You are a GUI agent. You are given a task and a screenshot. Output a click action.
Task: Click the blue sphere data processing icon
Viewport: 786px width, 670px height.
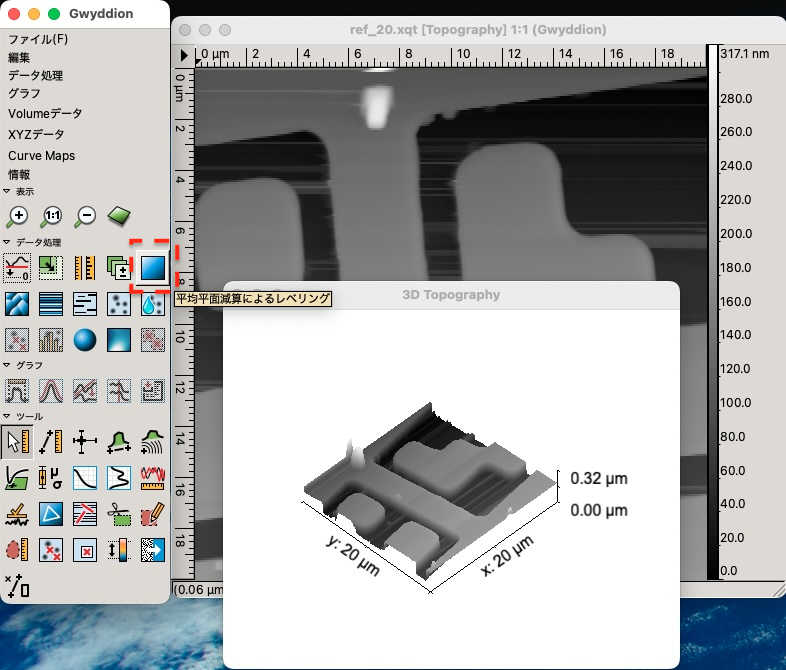(85, 340)
